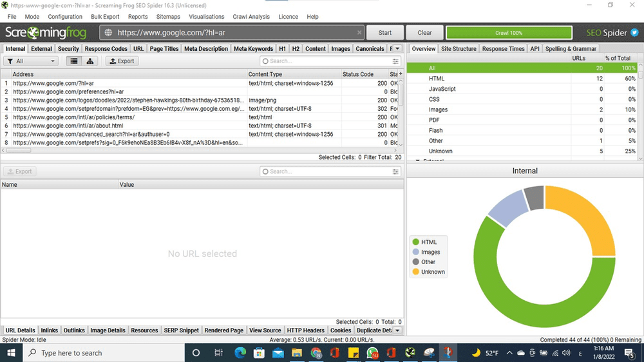Open upper search filter options icon
The height and width of the screenshot is (362, 644).
pyautogui.click(x=395, y=61)
